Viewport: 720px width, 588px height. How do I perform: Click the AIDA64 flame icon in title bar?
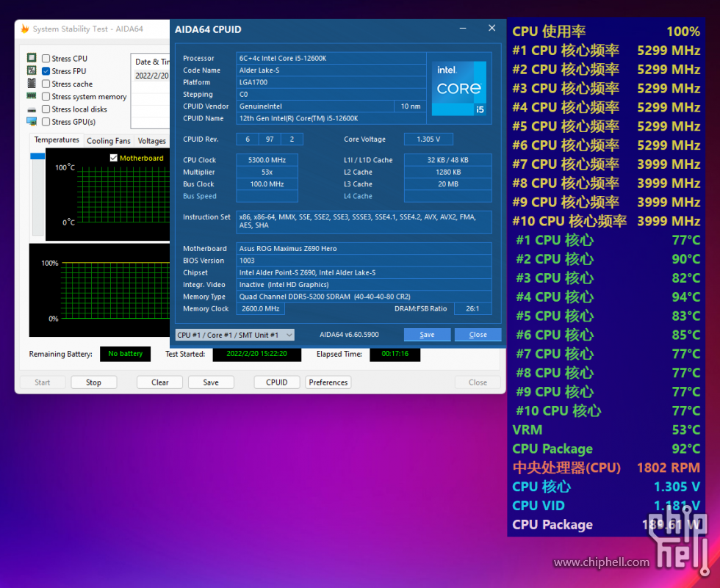(x=25, y=29)
